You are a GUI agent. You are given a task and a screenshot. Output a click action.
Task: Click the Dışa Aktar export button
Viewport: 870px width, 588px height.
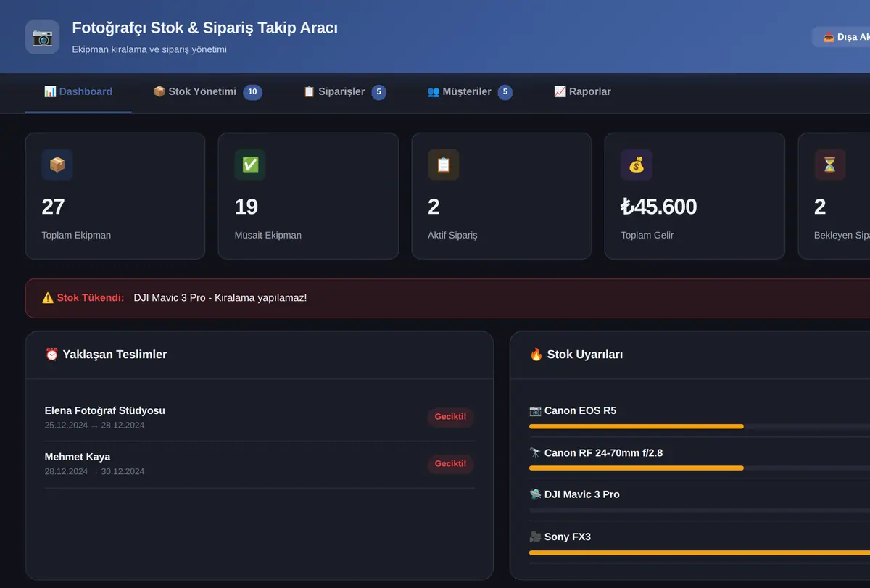click(x=841, y=37)
